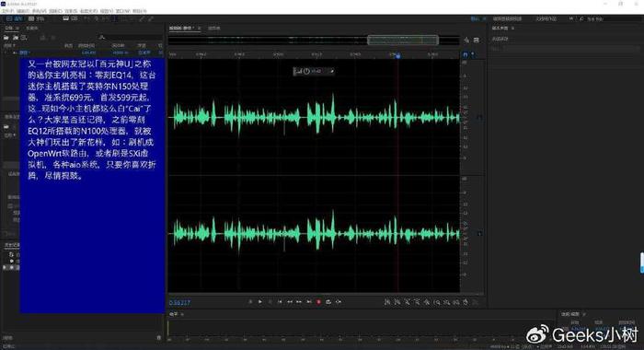
Task: Switch to Multitrack editor view button
Action: (36, 19)
